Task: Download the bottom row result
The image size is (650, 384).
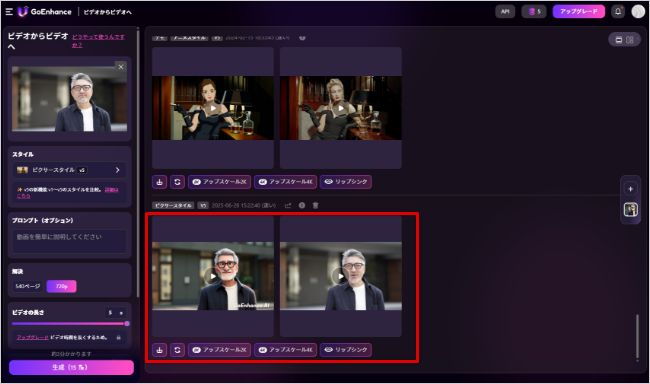Action: [160, 350]
